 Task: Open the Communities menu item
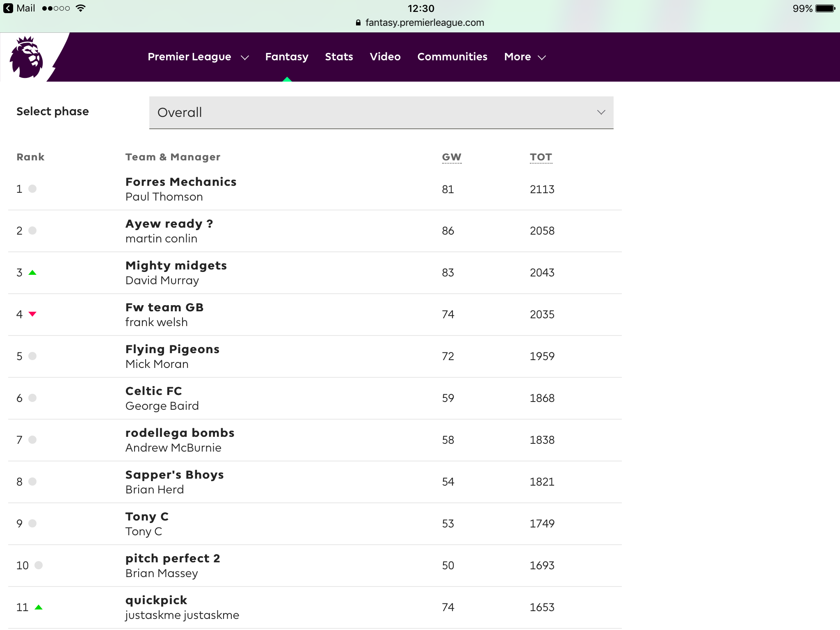(x=452, y=57)
